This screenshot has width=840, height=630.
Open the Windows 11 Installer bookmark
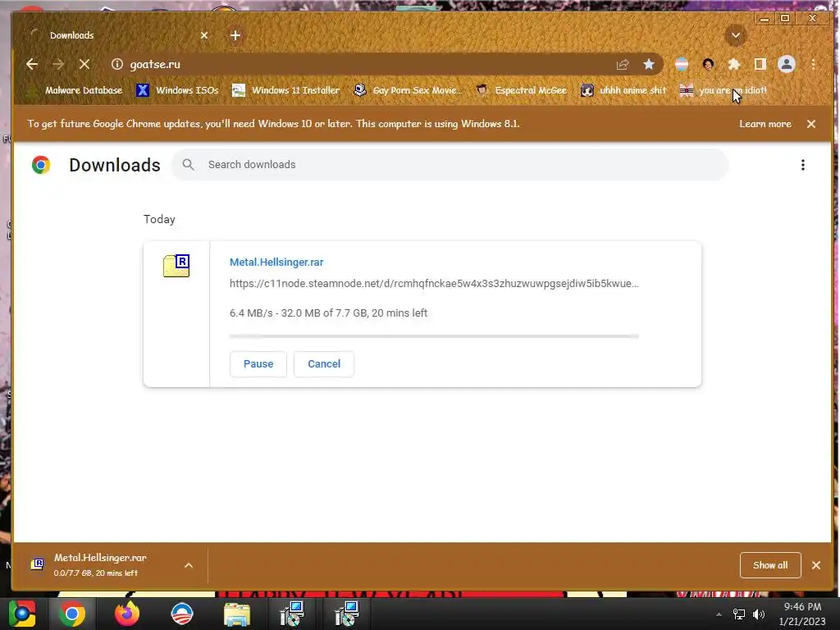pos(286,90)
